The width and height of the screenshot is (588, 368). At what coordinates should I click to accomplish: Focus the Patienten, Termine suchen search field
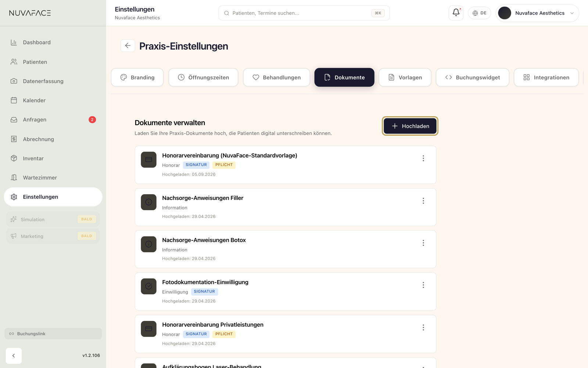coord(304,13)
